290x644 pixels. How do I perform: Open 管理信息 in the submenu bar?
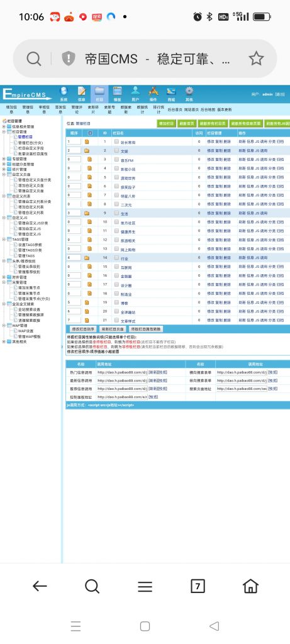coord(28,109)
